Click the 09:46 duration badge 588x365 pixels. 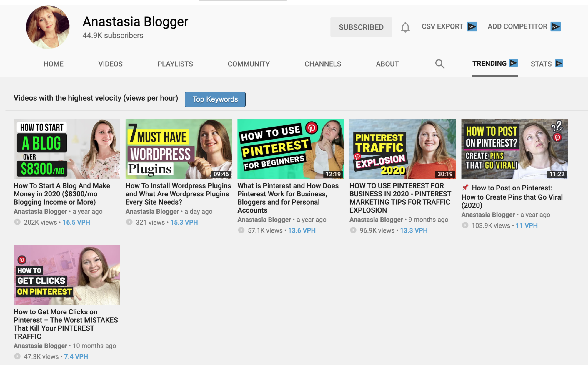pyautogui.click(x=221, y=174)
